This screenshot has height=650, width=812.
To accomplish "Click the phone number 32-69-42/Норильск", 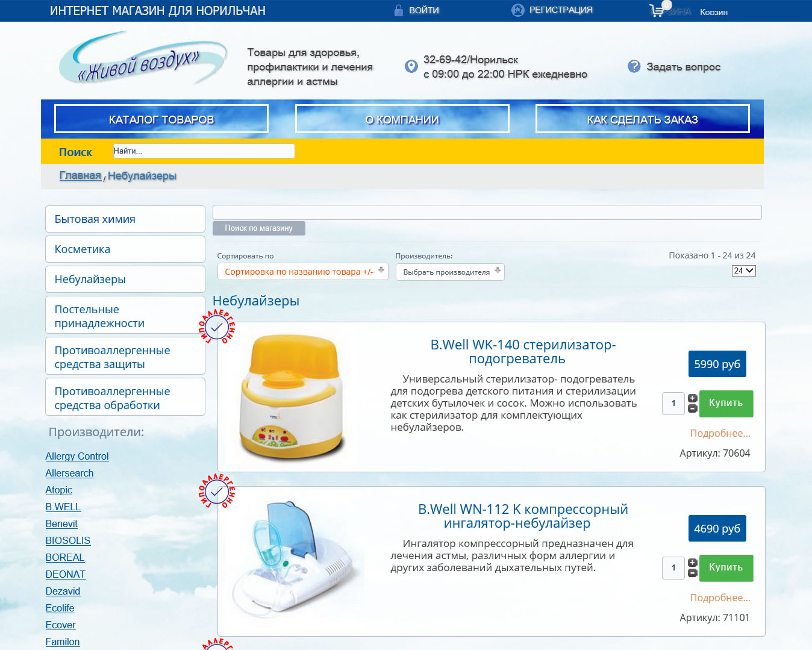I will (471, 60).
